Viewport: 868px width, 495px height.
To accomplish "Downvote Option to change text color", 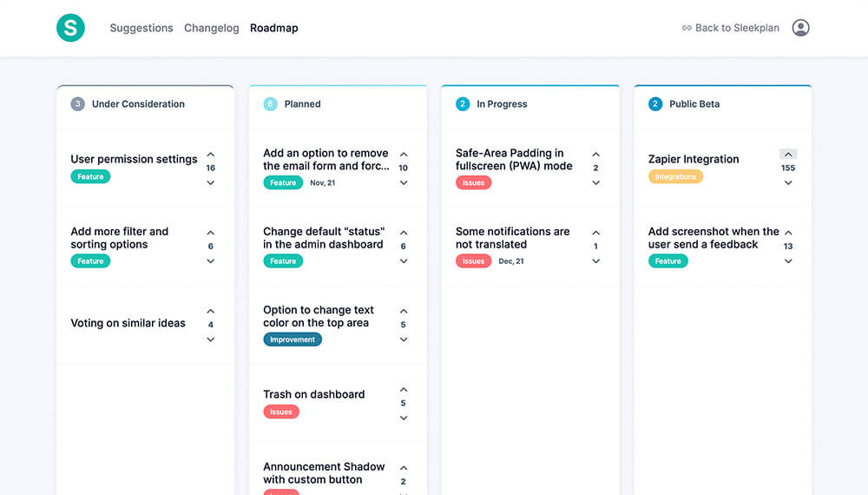I will click(404, 339).
